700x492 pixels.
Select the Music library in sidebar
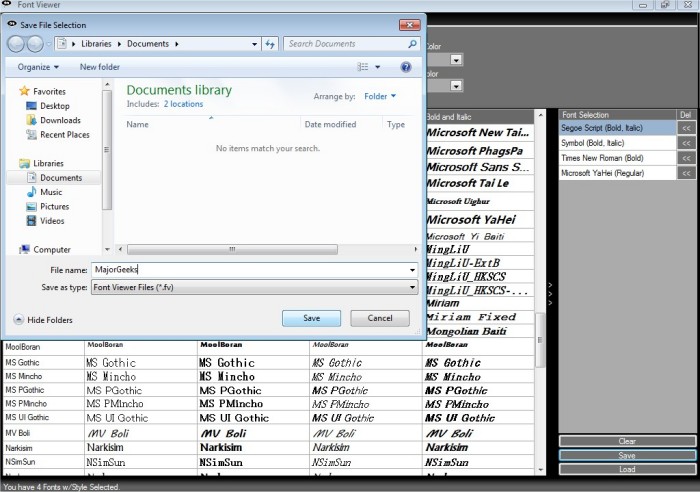[x=51, y=192]
